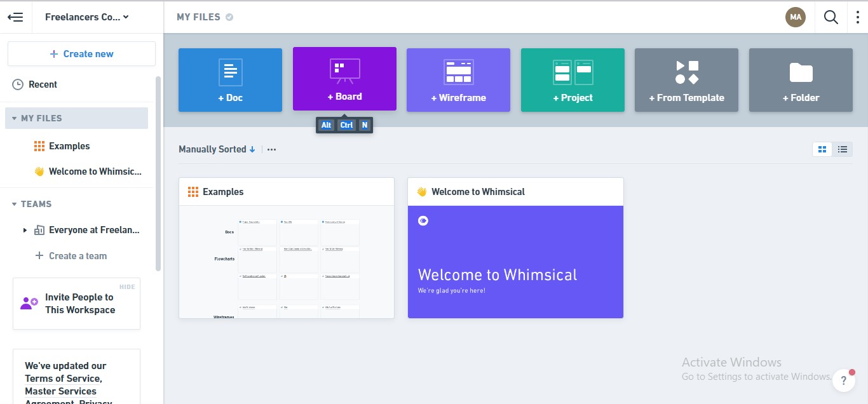Viewport: 868px width, 404px height.
Task: Collapse the TEAMS sidebar section
Action: click(x=15, y=204)
